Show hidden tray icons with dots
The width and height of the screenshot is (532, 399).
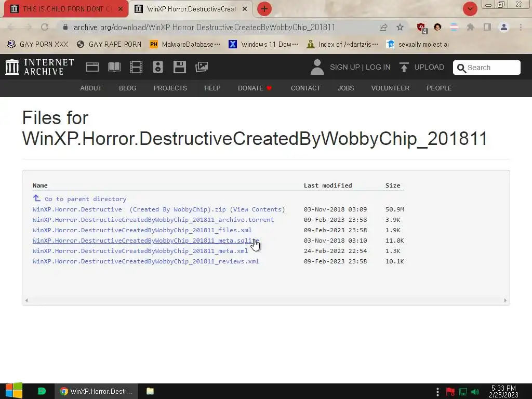tap(437, 392)
